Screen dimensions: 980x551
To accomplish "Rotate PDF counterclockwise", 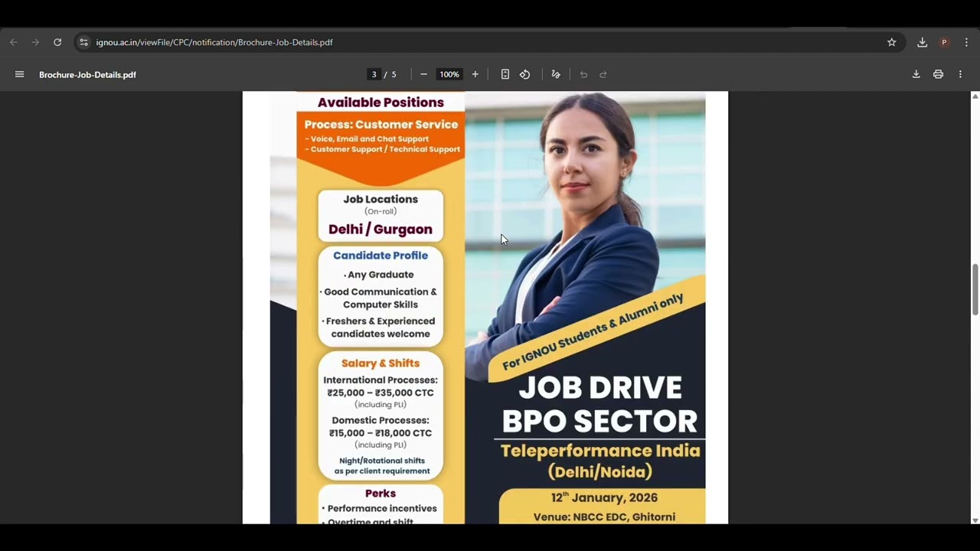I will [x=525, y=74].
